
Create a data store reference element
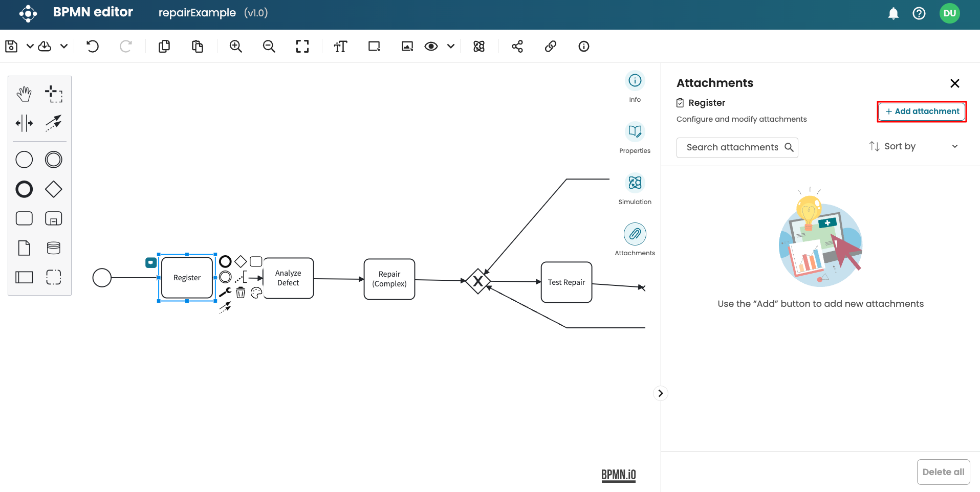coord(54,248)
